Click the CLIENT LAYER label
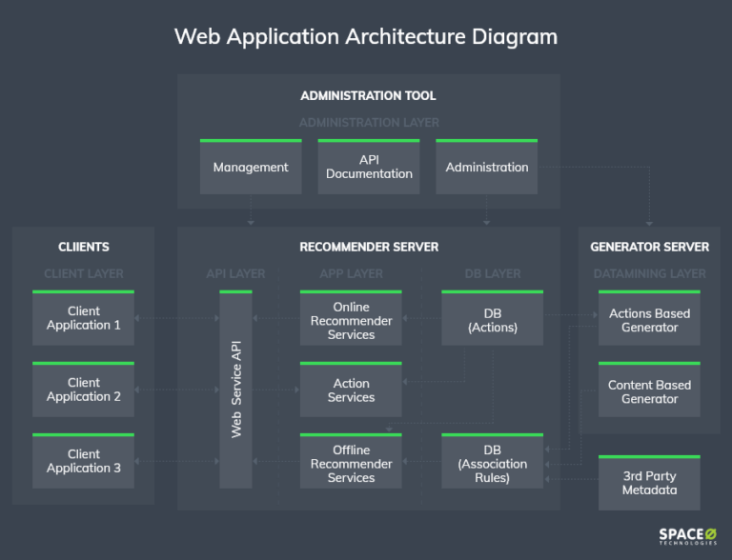 (x=84, y=273)
